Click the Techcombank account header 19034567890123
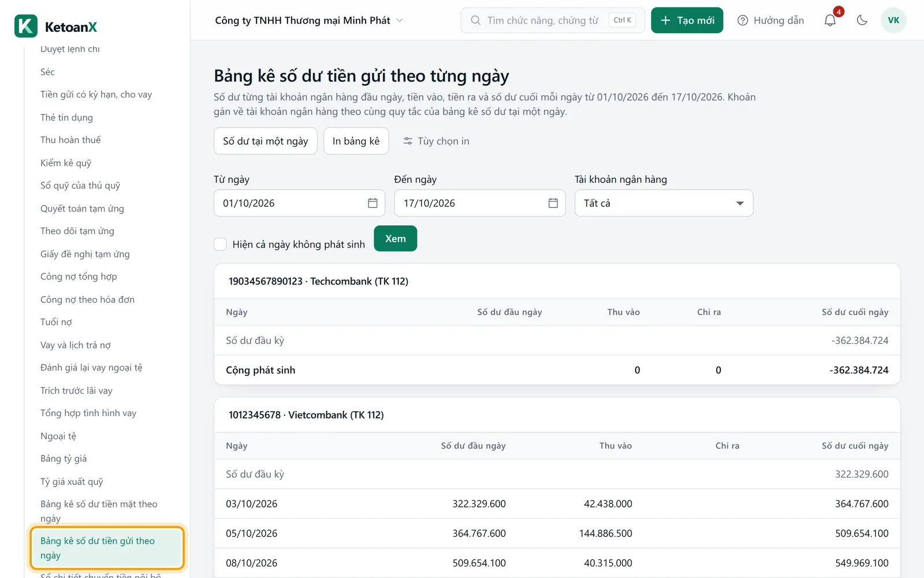 point(318,281)
